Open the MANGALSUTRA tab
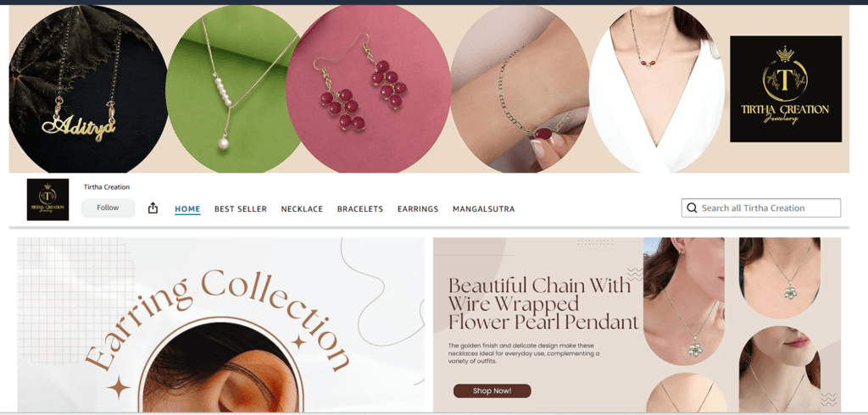Screen dimensions: 868x415 tap(483, 209)
